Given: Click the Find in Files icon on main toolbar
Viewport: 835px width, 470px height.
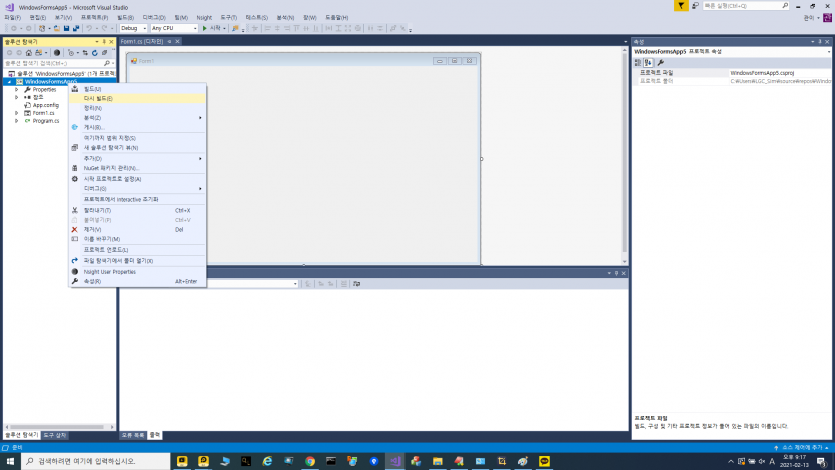Looking at the screenshot, I should click(235, 28).
